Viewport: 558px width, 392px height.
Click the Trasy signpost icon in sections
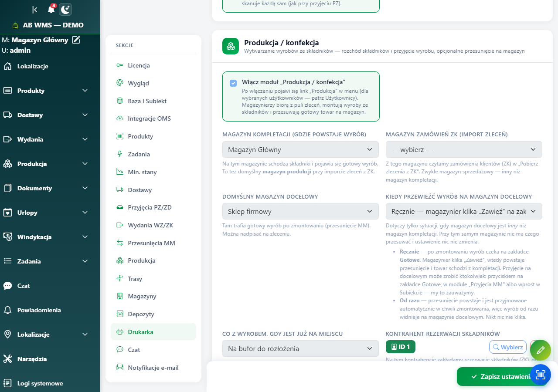120,279
